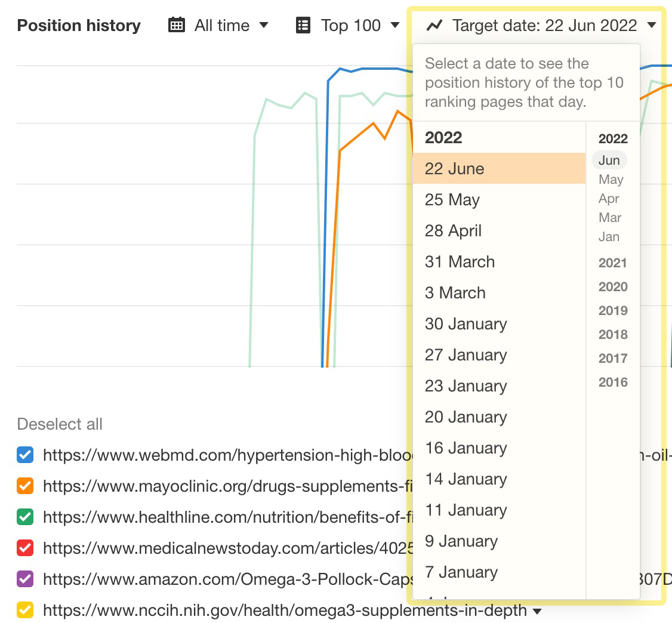Toggle the nccih.nih.gov yellow checkbox
This screenshot has height=623, width=672.
point(24,610)
